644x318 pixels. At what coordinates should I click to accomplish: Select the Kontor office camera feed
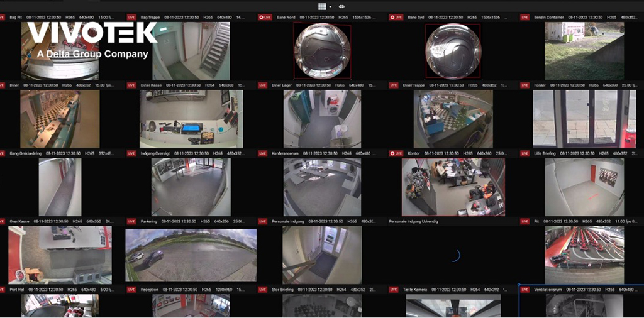point(453,187)
